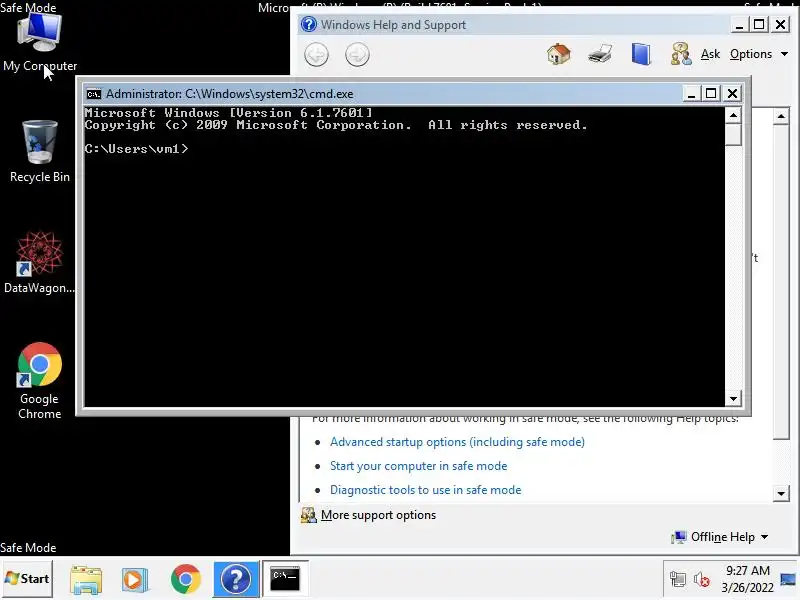Maximize the cmd.exe window
800x600 pixels.
pos(711,94)
